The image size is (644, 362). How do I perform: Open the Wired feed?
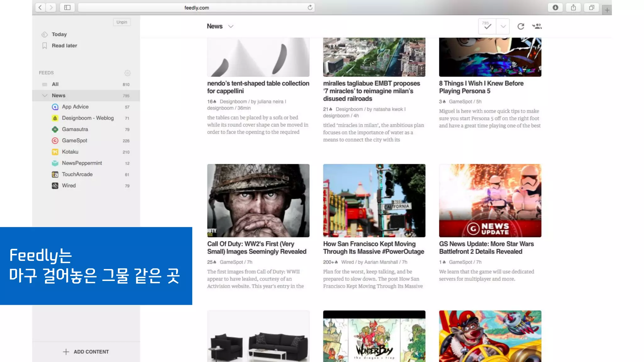tap(86, 186)
